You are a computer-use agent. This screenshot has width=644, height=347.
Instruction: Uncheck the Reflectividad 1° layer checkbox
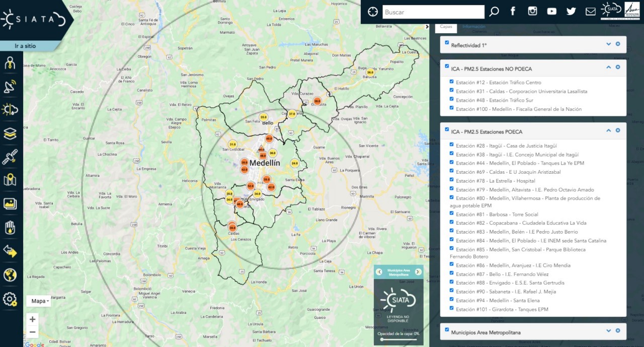(447, 43)
